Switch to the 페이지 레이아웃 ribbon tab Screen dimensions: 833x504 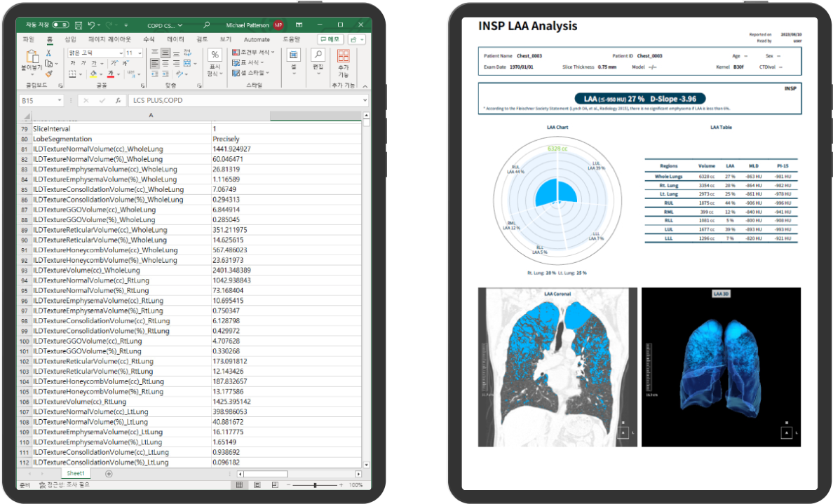pyautogui.click(x=109, y=40)
